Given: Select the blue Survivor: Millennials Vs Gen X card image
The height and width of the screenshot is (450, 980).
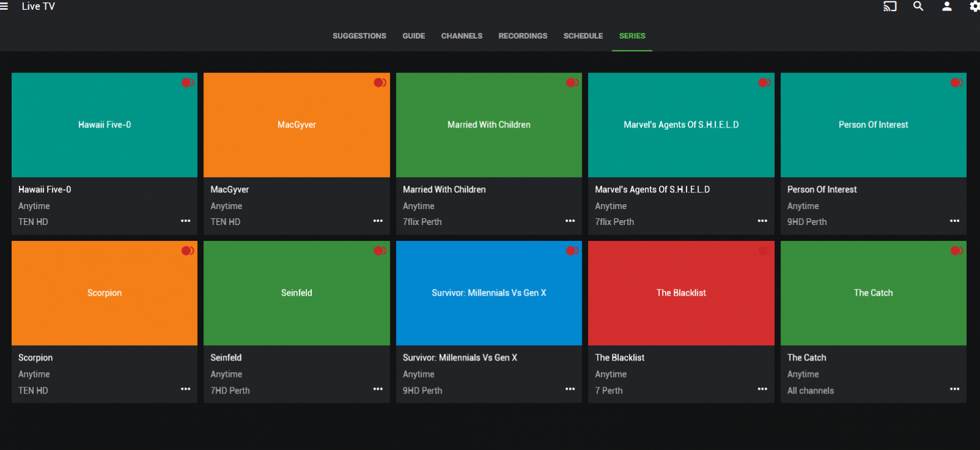Looking at the screenshot, I should click(489, 293).
